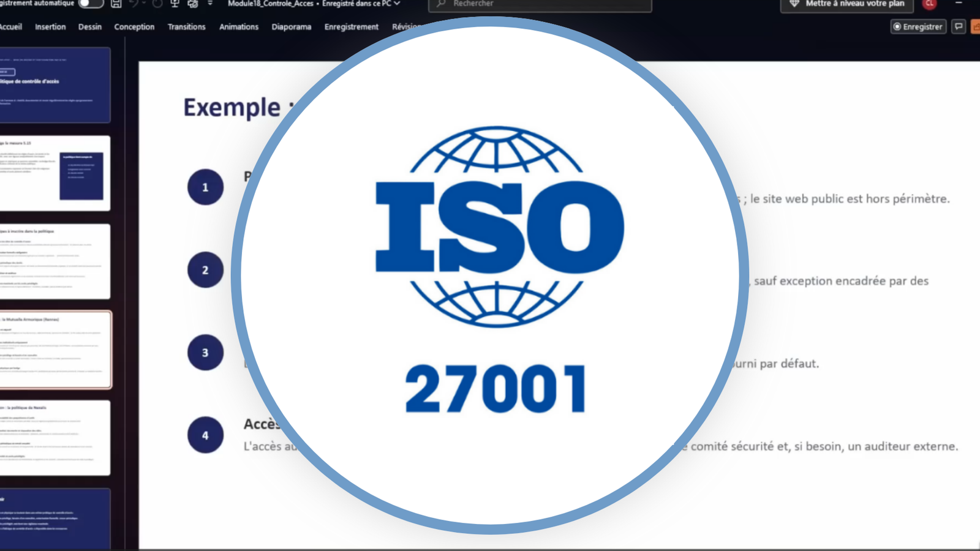Click the Enregistrer record button

click(x=918, y=27)
